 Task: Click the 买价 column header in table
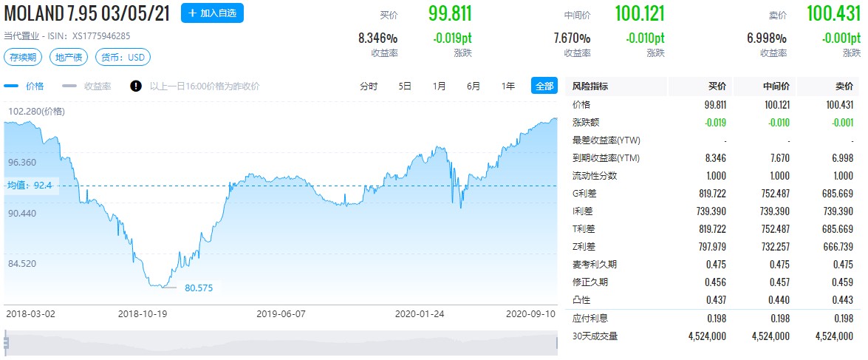[717, 86]
